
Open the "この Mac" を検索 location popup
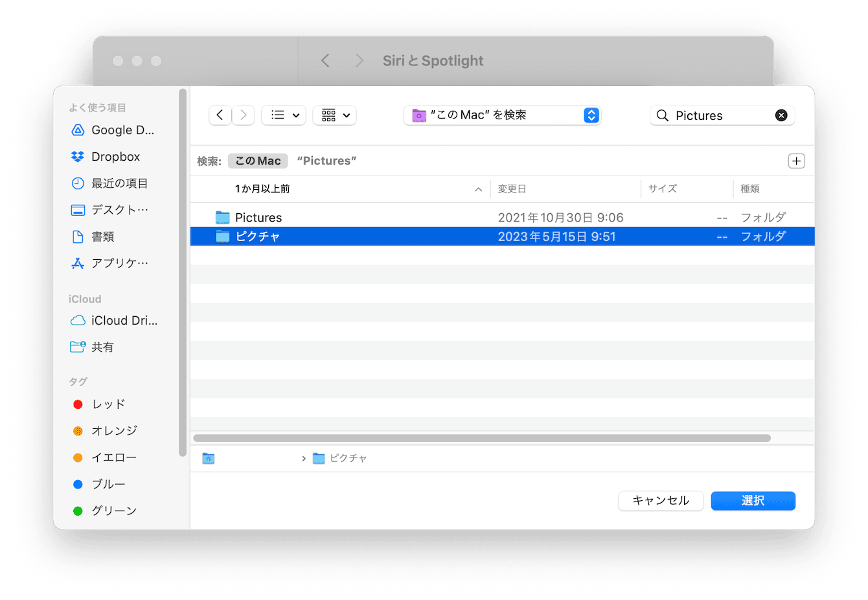[503, 115]
